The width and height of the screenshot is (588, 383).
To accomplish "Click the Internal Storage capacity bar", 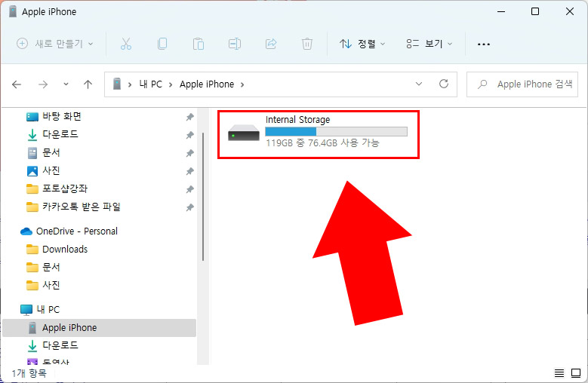I will (336, 131).
